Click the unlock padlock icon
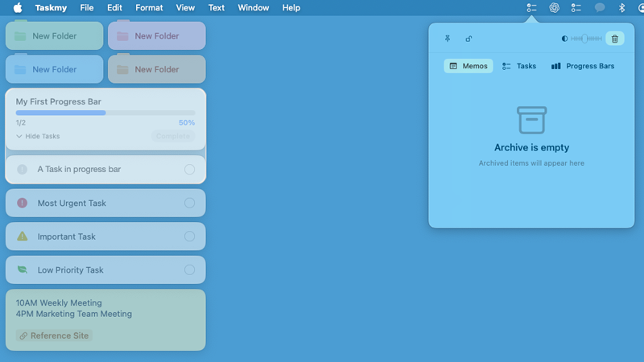Viewport: 644px width, 362px height. (x=469, y=39)
